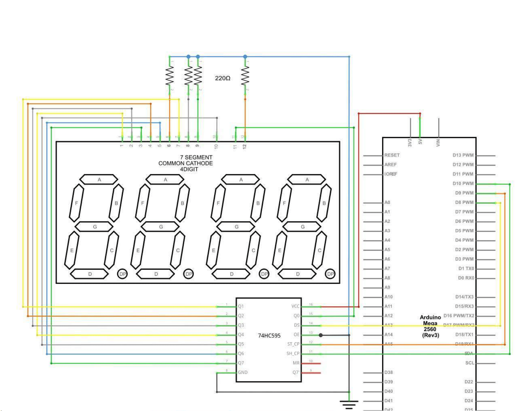Select the DS pin of the shift register
The image size is (532, 411).
click(297, 325)
